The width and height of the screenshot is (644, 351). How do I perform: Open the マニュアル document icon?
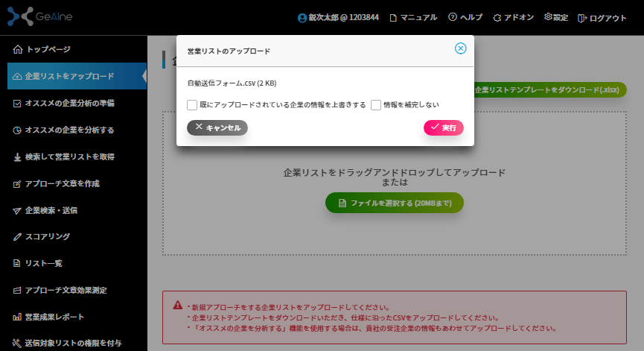[x=394, y=18]
